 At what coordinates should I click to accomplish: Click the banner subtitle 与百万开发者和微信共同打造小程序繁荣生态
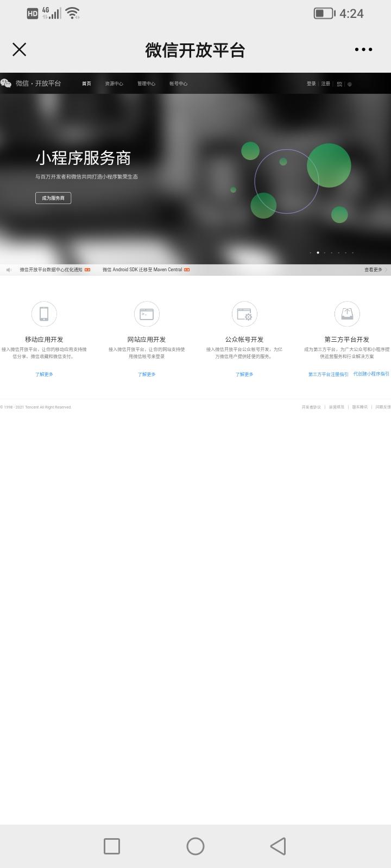pyautogui.click(x=86, y=177)
